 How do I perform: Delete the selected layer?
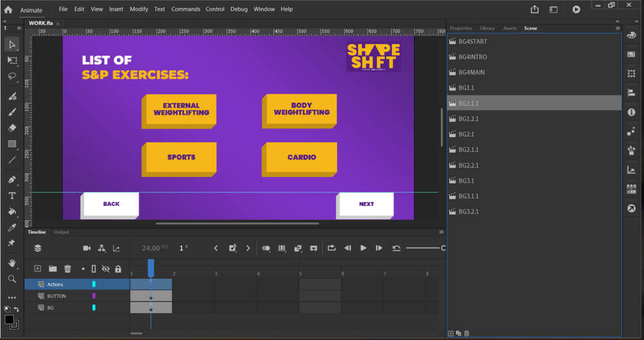(68, 269)
